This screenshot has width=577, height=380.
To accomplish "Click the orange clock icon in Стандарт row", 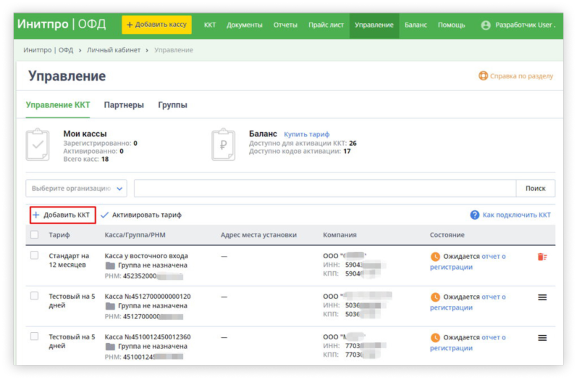I will pos(435,256).
